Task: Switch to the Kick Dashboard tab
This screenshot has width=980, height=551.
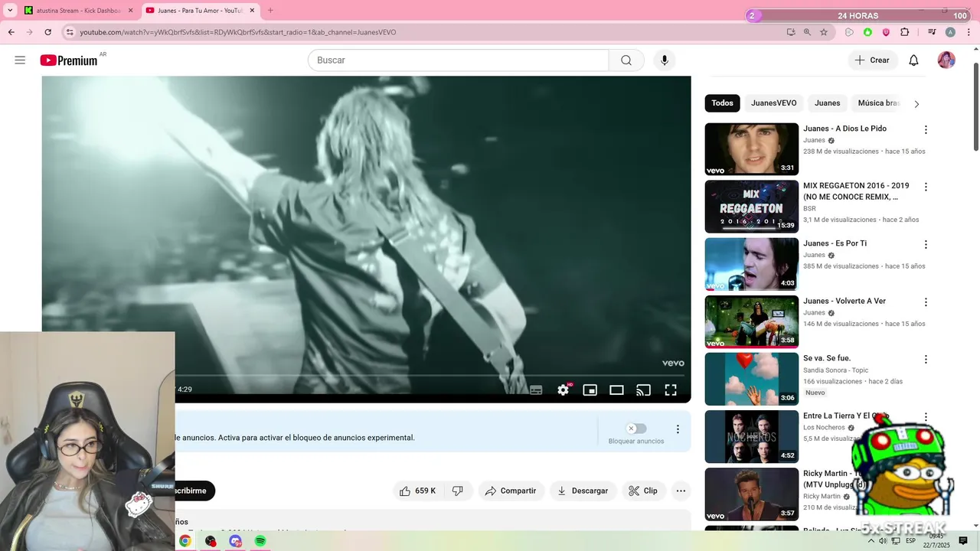Action: coord(78,11)
